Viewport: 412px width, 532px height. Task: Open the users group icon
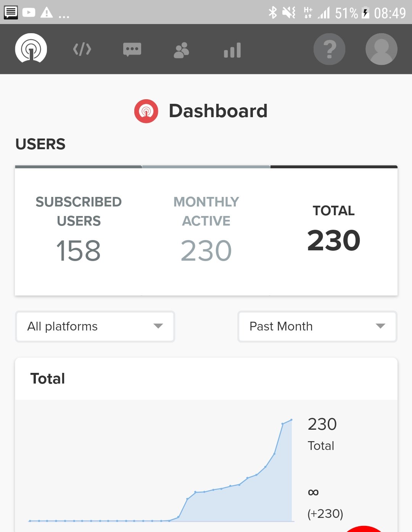click(x=181, y=50)
